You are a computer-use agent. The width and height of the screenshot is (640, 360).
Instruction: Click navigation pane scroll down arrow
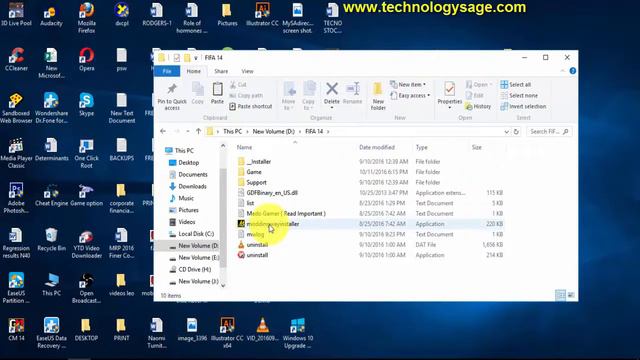pos(223,286)
